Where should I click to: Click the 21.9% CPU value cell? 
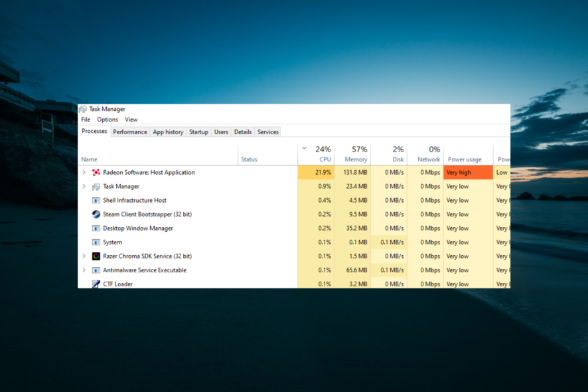pos(316,172)
